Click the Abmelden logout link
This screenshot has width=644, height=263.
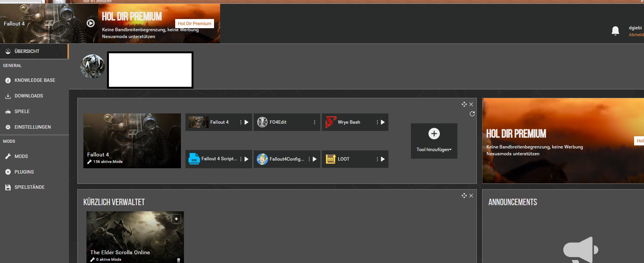[x=636, y=35]
